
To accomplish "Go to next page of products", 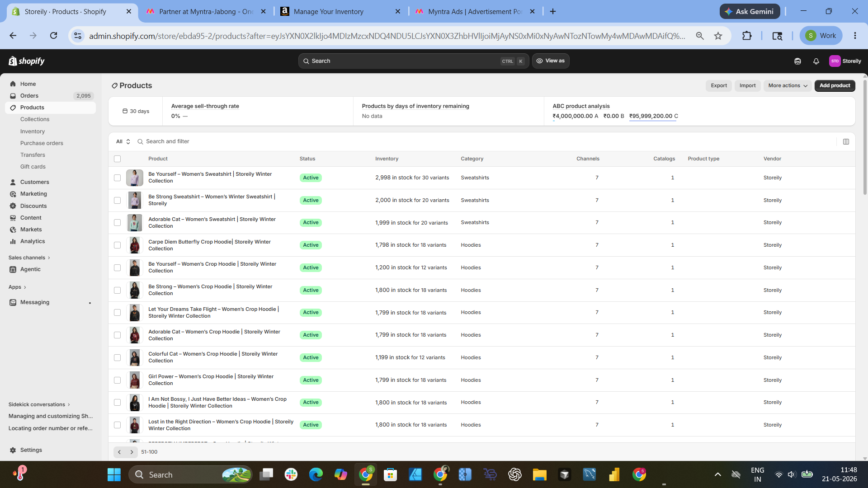I will pos(132,452).
